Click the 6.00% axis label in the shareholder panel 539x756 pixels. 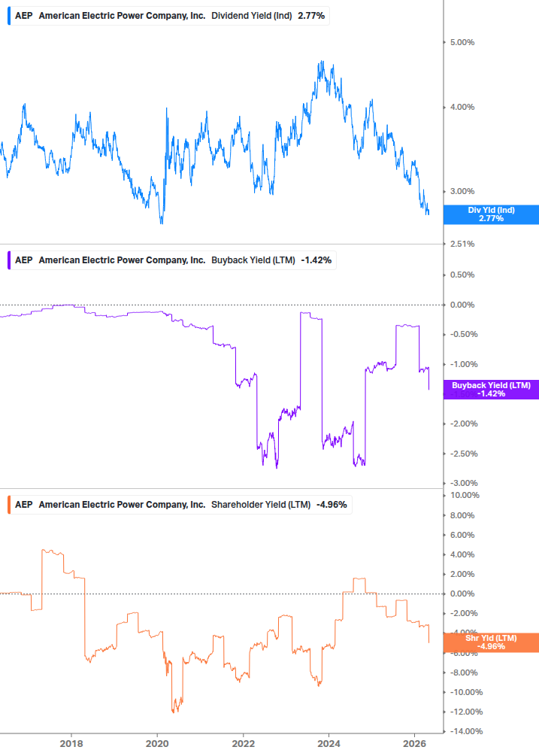462,535
